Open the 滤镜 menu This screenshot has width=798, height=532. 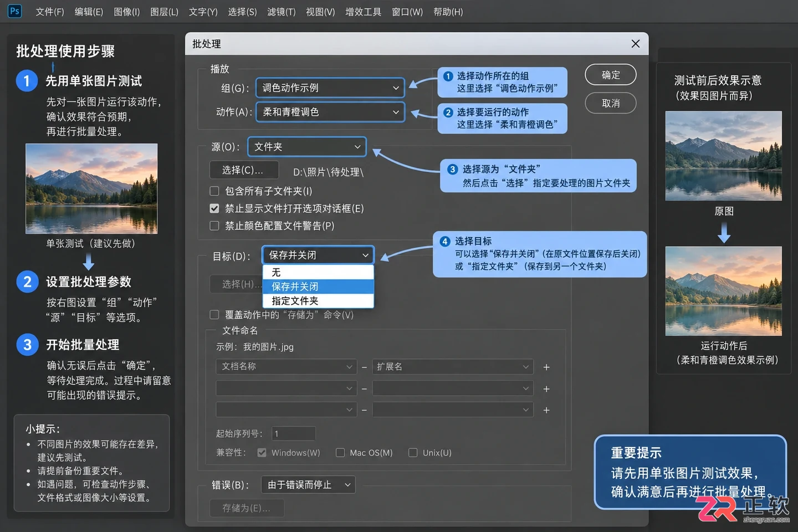coord(282,12)
